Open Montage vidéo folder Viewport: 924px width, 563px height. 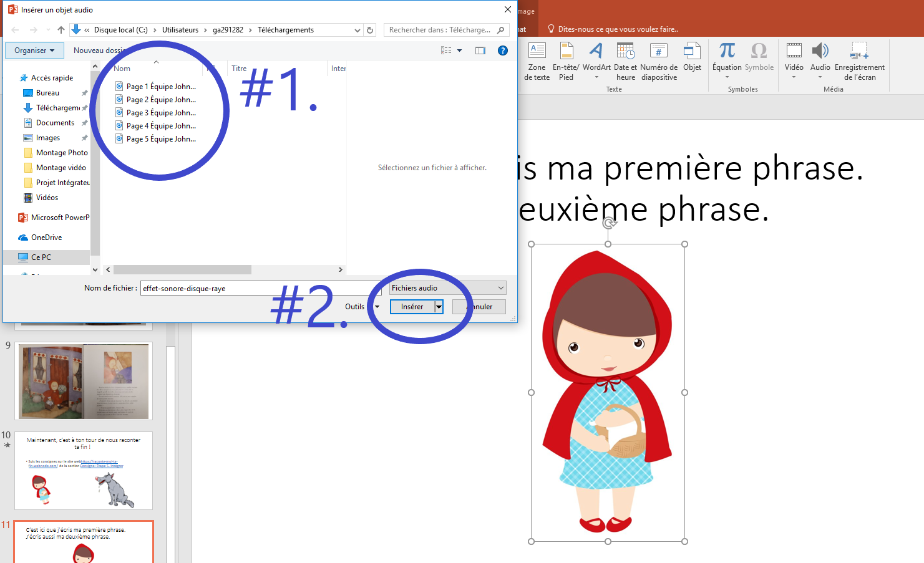click(x=55, y=168)
